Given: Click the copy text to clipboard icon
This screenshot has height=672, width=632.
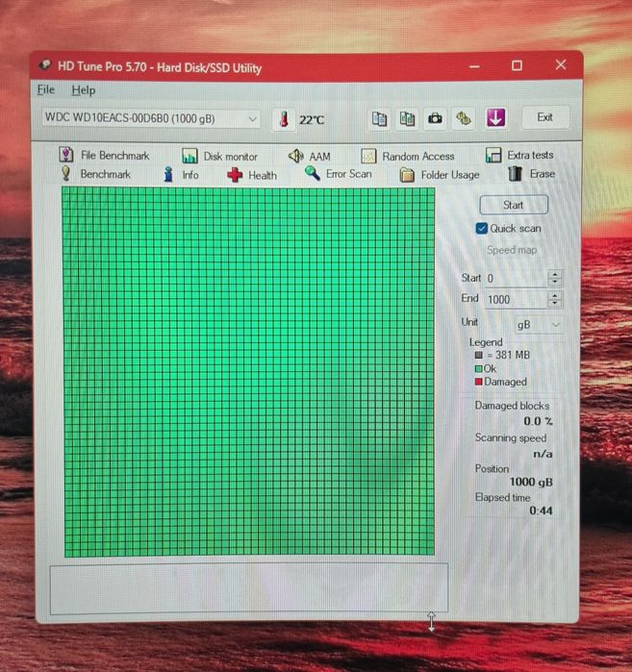Looking at the screenshot, I should (379, 118).
